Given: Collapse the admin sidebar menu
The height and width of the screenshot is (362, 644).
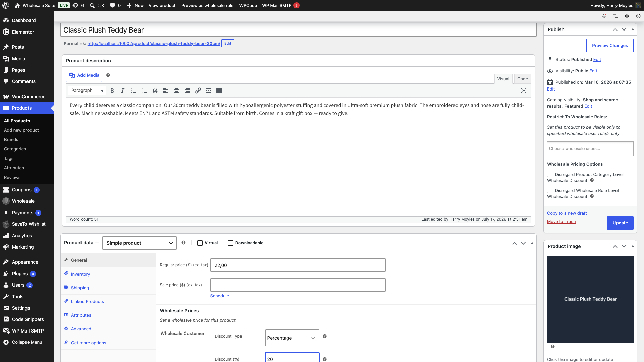Looking at the screenshot, I should tap(27, 342).
